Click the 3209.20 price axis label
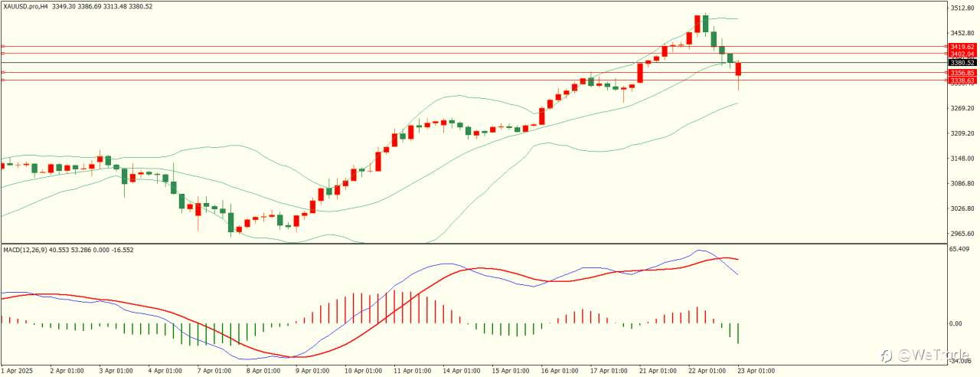The height and width of the screenshot is (377, 980). 962,133
